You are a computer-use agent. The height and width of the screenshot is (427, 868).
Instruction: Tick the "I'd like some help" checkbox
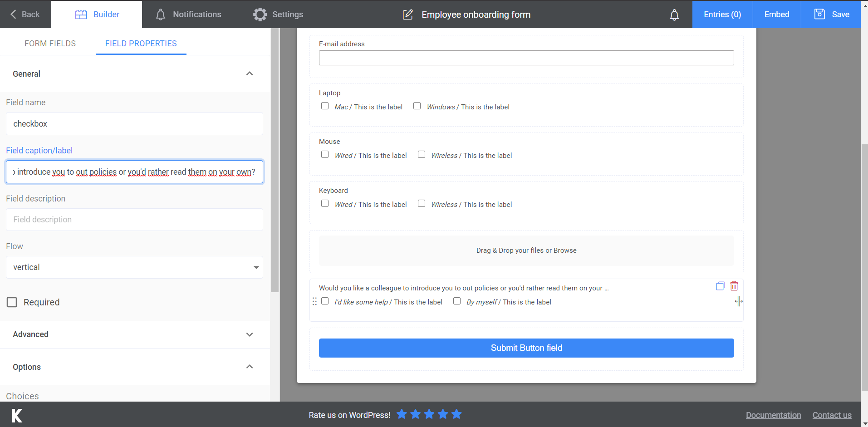coord(324,301)
